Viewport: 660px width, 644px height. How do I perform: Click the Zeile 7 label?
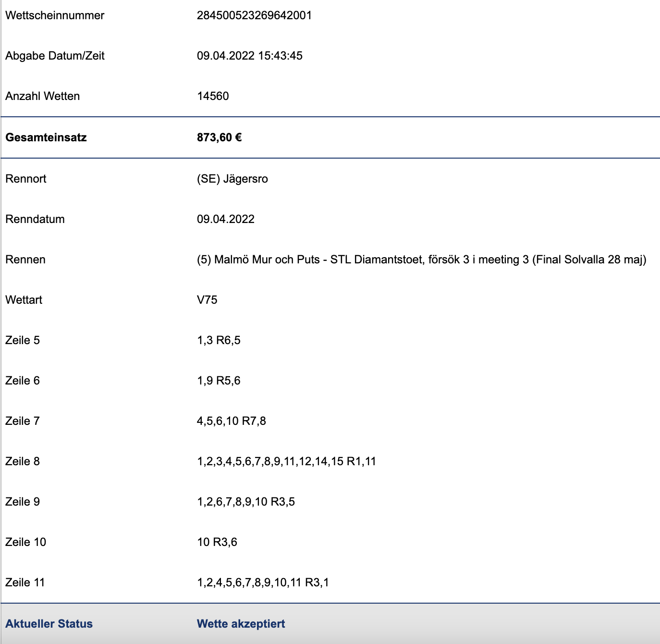(23, 421)
